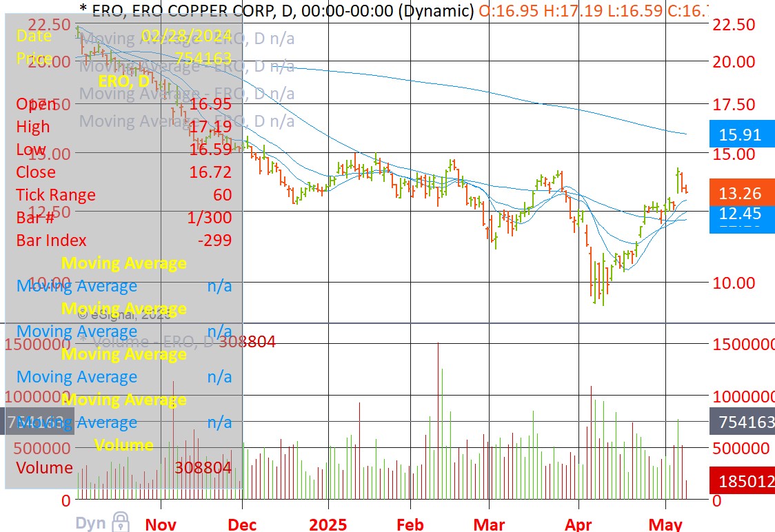Click the Nov label on time axis
775x532 pixels.
[161, 524]
